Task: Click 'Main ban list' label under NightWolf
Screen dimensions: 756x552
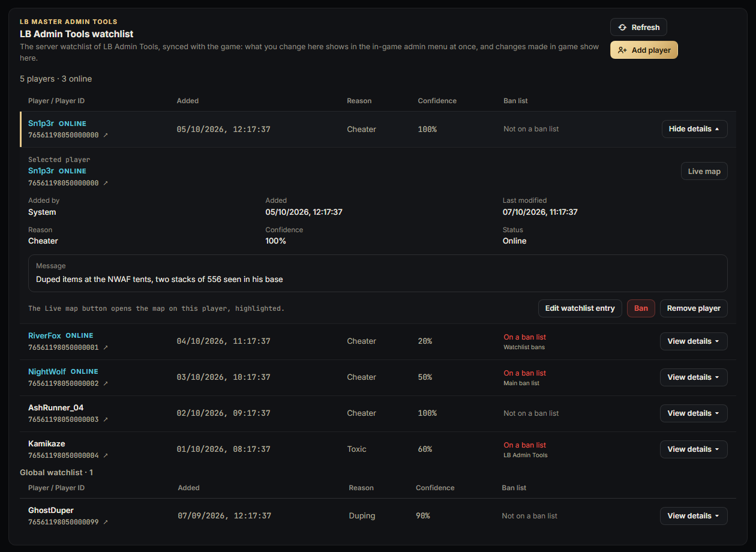Action: pos(521,383)
